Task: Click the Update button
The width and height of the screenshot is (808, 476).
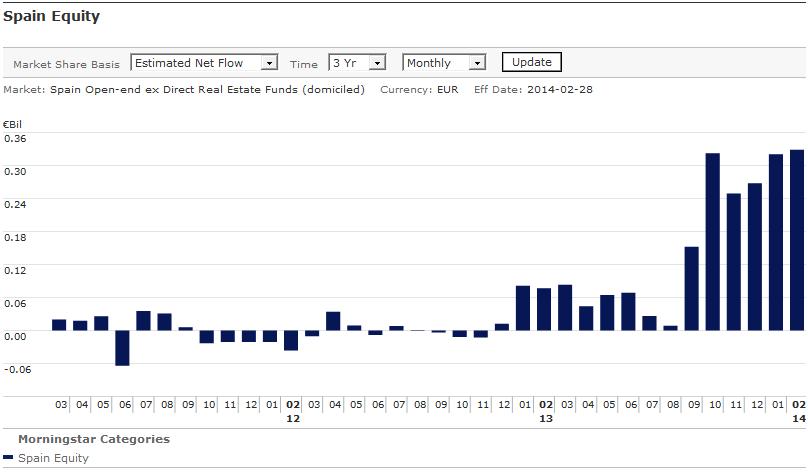Action: pos(532,62)
